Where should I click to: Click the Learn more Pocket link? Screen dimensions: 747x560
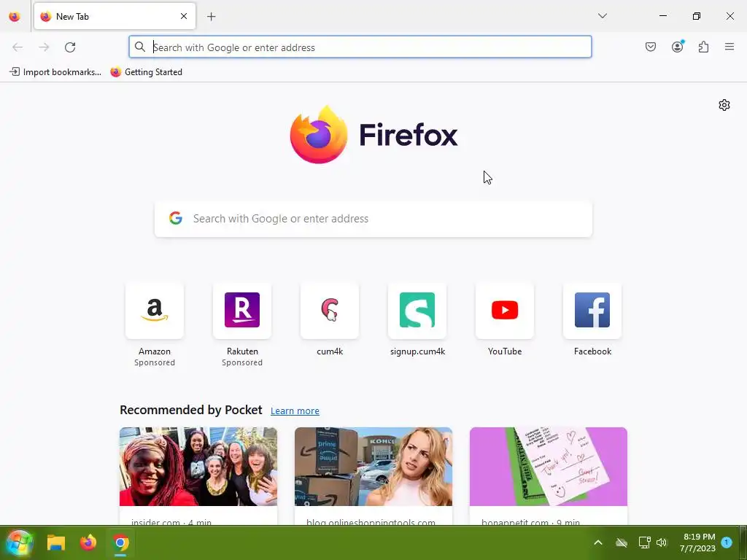pyautogui.click(x=295, y=411)
